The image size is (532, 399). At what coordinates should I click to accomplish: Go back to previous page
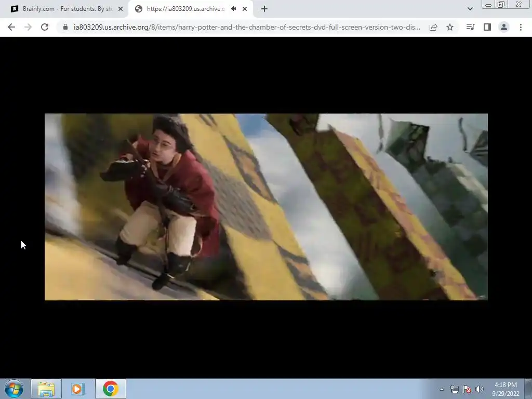11,27
